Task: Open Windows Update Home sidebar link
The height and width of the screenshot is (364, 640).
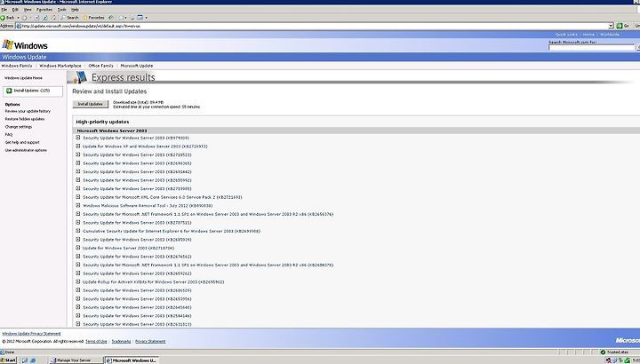Action: [23, 77]
